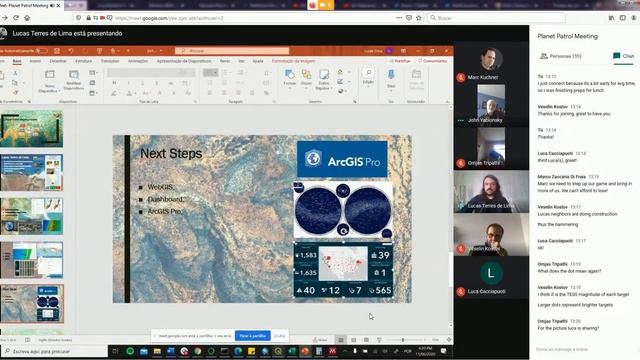Open PowerPoint from the Windows taskbar
Viewport: 640px width, 360px height.
pos(305,351)
